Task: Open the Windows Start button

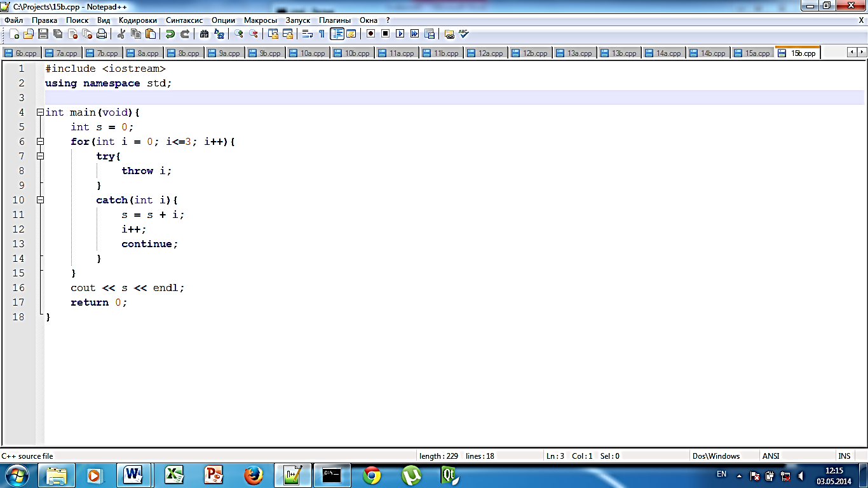Action: 17,475
